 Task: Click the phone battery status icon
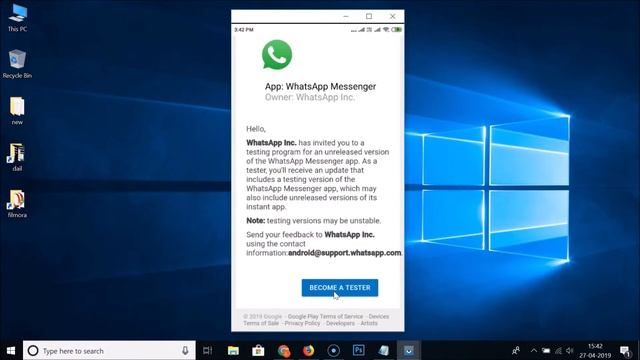pyautogui.click(x=397, y=29)
